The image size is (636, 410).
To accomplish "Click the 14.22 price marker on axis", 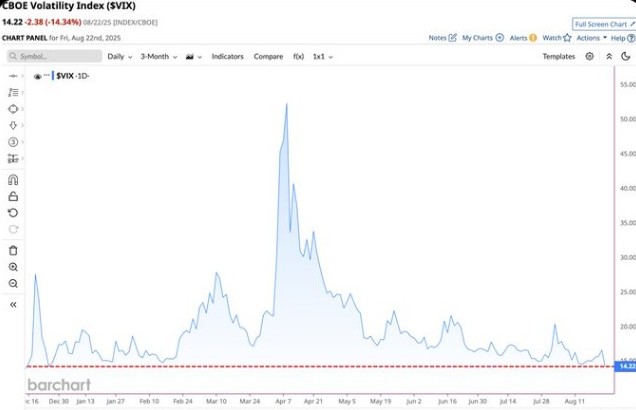I will [626, 367].
